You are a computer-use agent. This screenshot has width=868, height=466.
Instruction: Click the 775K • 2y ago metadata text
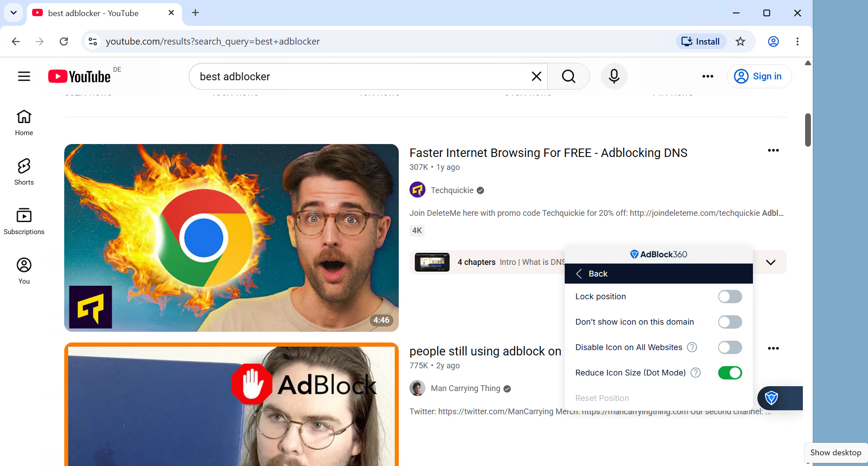434,365
